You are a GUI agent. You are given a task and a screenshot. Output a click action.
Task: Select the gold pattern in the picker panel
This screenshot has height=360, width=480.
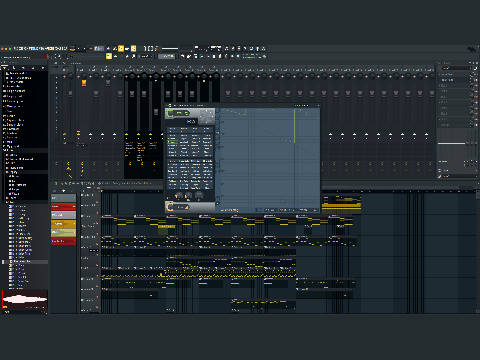63,224
